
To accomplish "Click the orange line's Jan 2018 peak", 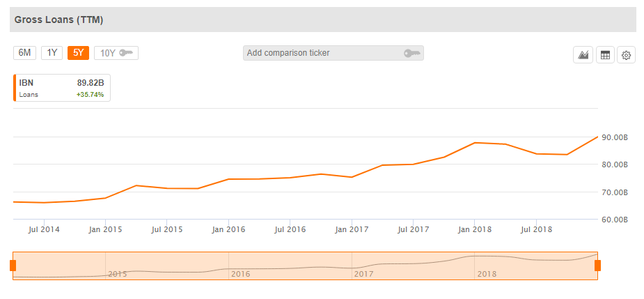I will pos(475,143).
